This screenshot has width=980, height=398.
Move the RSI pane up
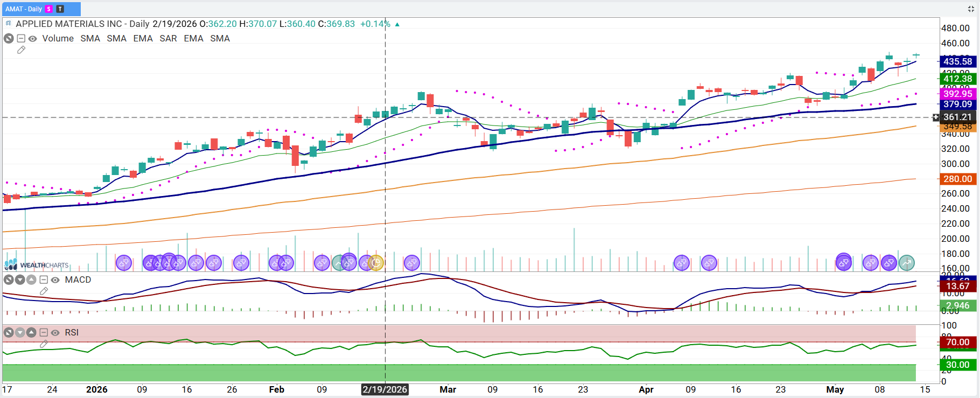[x=31, y=332]
